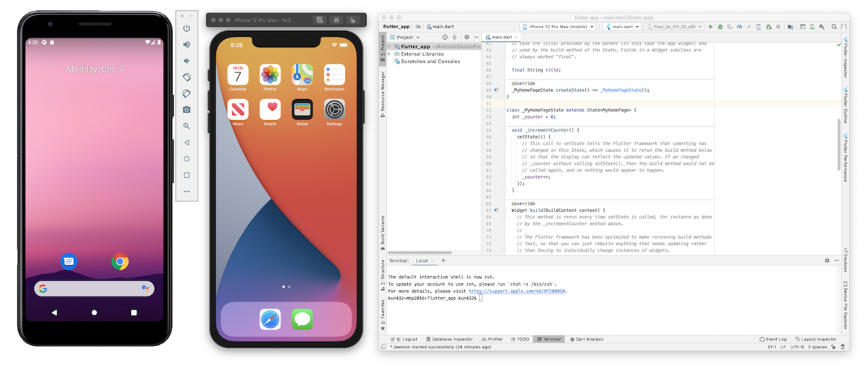The width and height of the screenshot is (868, 371).
Task: Expand External Libraries tree node
Action: point(389,54)
